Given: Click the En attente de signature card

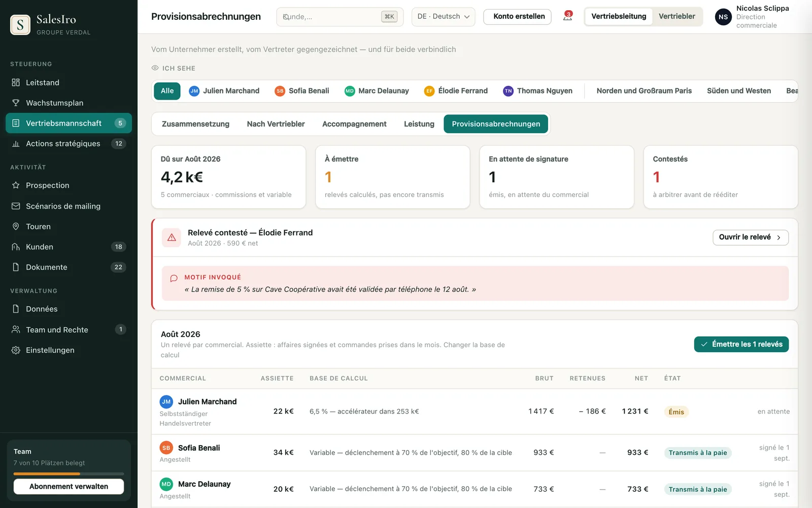Looking at the screenshot, I should tap(556, 177).
